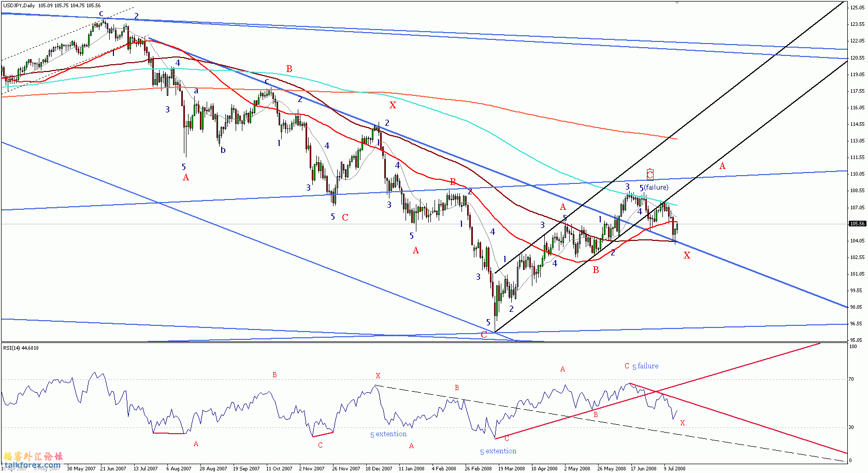Click the 11 Oct 2007 date label
The height and width of the screenshot is (473, 868).
click(x=279, y=469)
